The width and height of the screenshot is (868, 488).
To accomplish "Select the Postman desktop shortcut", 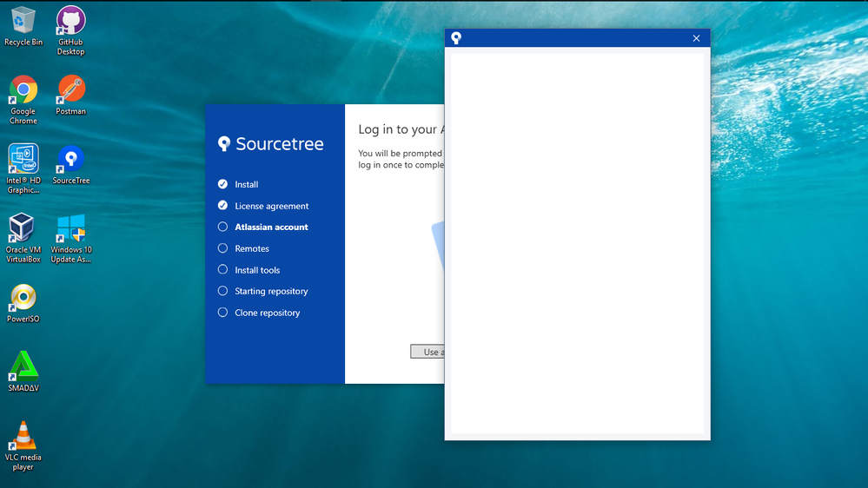I will [x=71, y=95].
